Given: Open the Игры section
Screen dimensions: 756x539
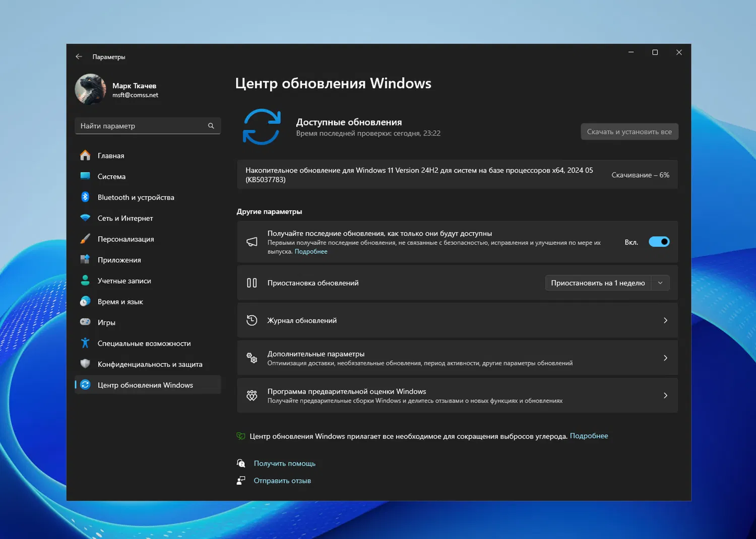Looking at the screenshot, I should pos(148,322).
